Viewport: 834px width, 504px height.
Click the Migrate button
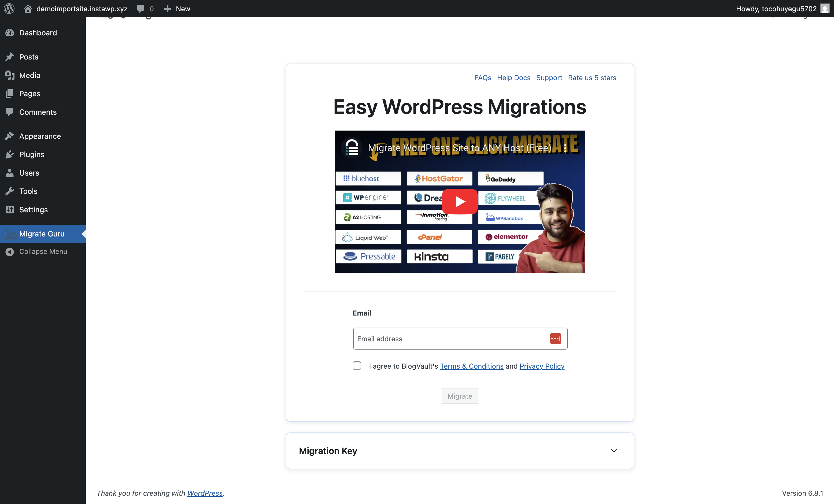[460, 396]
